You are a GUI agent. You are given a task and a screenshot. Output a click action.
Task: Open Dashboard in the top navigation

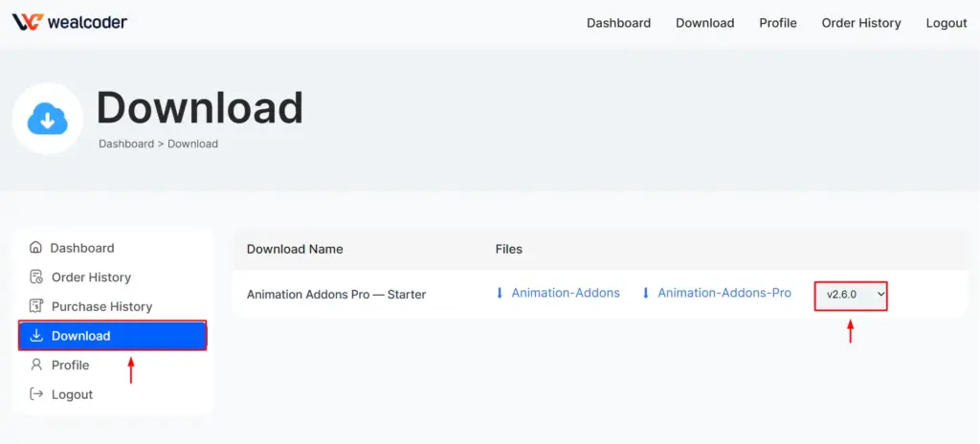[618, 23]
